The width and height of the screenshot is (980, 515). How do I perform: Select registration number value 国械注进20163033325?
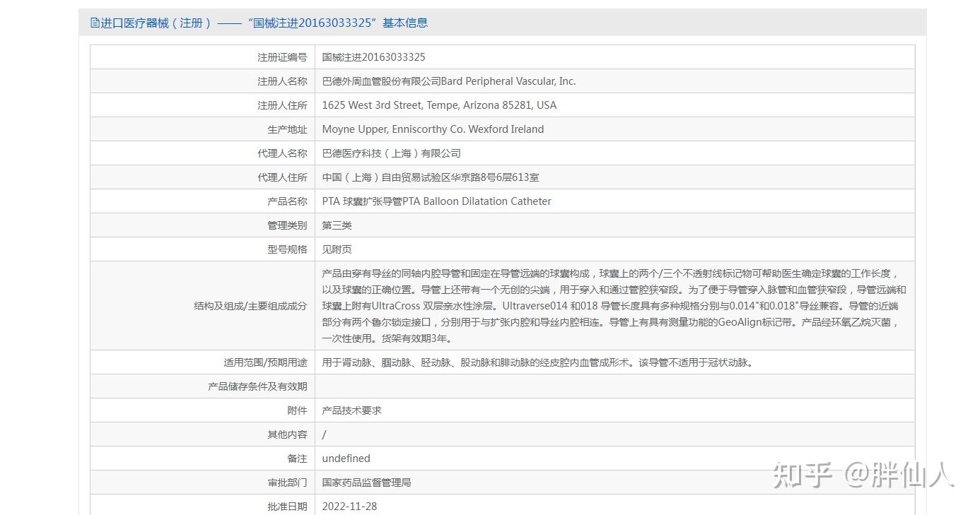click(x=373, y=57)
